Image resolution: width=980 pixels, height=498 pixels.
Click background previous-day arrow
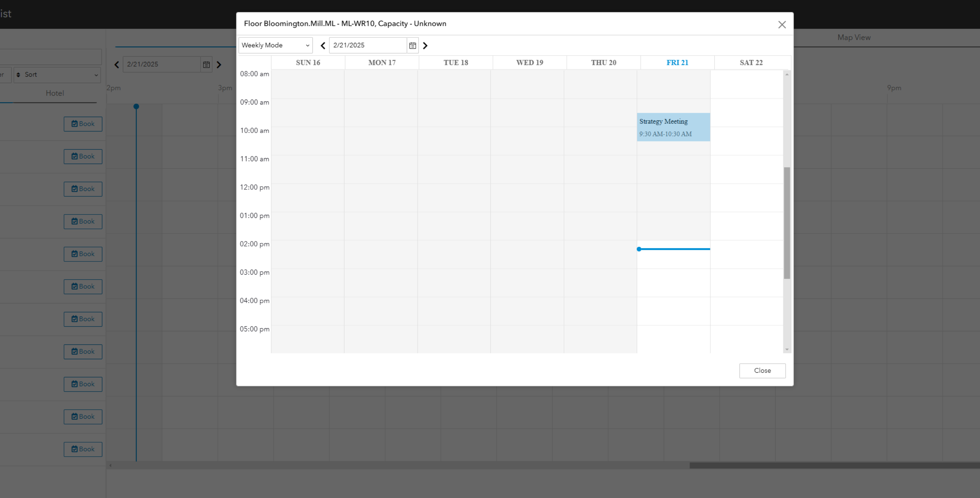(117, 65)
